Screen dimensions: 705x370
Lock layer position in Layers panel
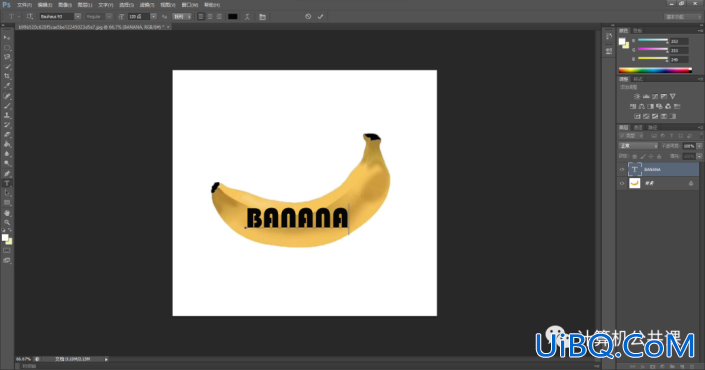(651, 156)
